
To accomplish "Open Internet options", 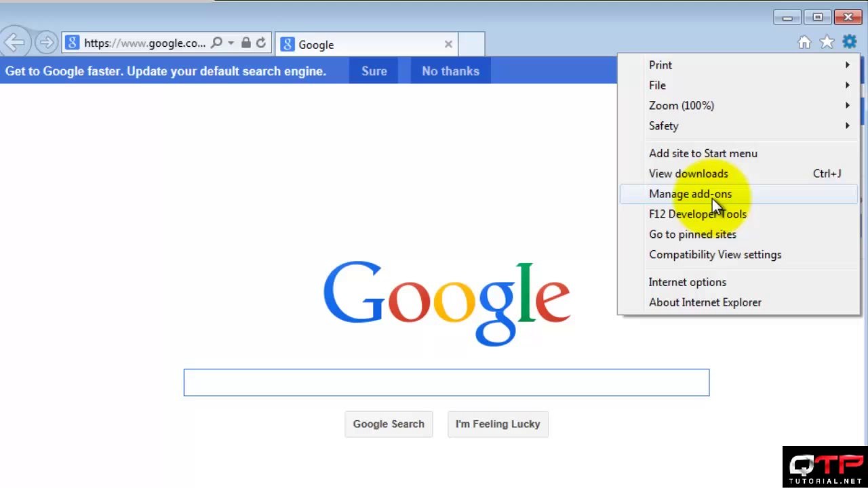I will pos(739,282).
